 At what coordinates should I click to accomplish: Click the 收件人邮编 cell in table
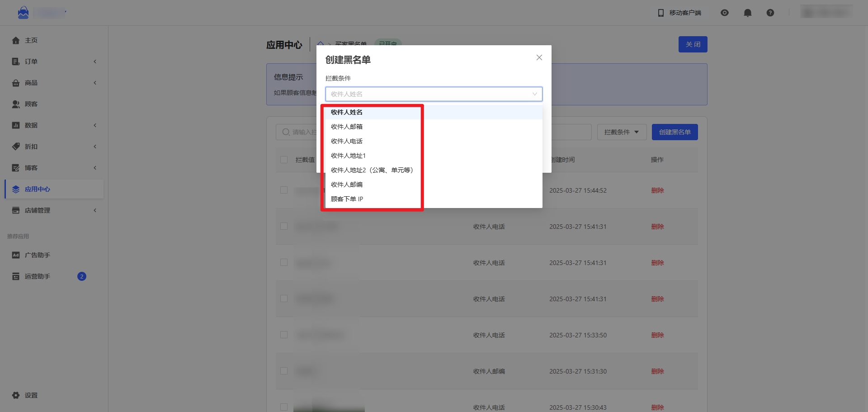point(489,371)
